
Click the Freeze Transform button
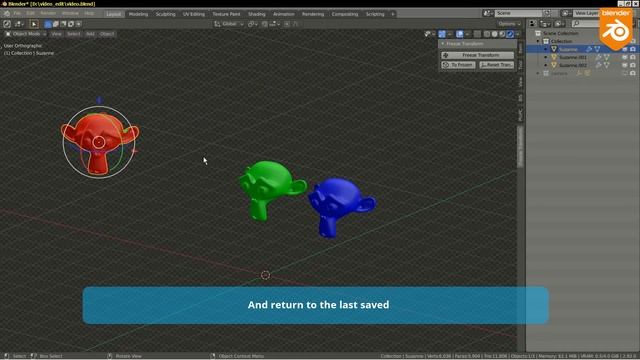477,55
